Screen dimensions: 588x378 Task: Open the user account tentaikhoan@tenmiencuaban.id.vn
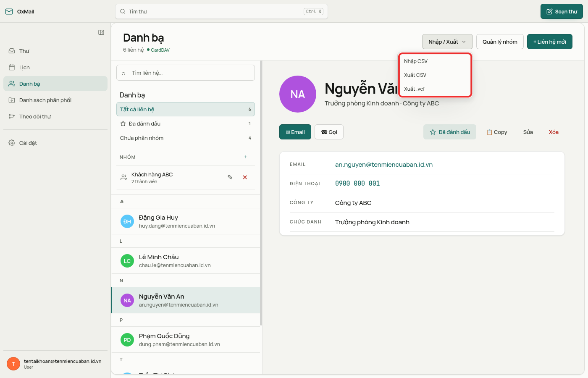55,364
